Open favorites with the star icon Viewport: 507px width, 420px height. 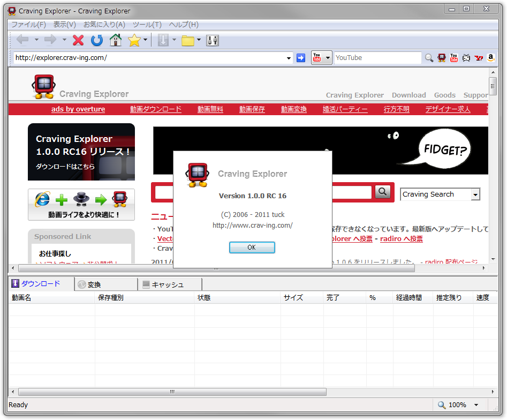coord(134,40)
